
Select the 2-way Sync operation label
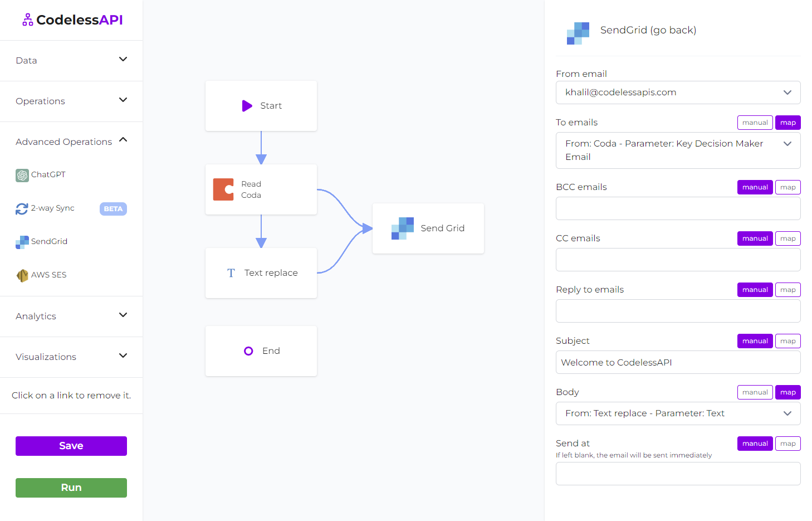click(52, 208)
